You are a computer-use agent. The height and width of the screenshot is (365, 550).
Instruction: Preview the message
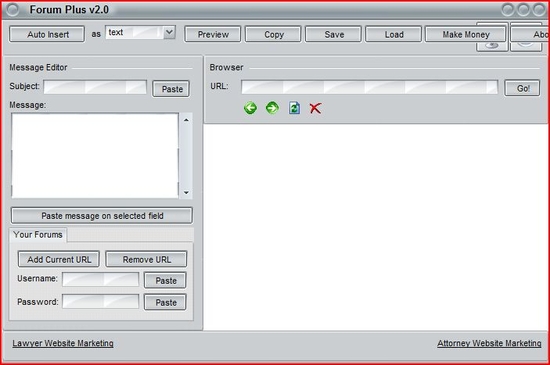[x=213, y=34]
